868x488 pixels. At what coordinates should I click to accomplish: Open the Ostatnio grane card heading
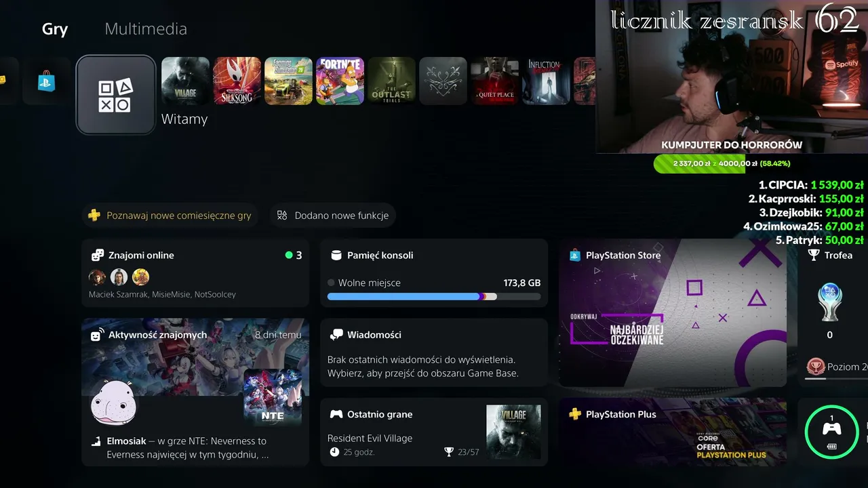[x=380, y=414]
